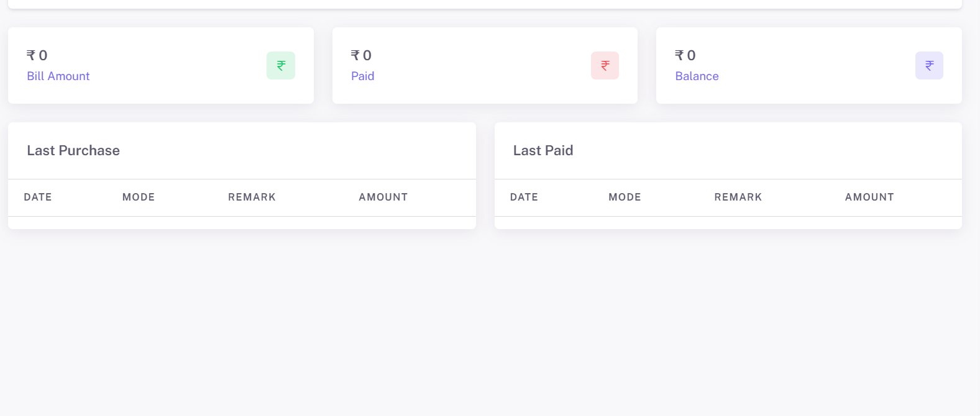This screenshot has width=980, height=416.
Task: Open the Bill Amount link
Action: 58,76
